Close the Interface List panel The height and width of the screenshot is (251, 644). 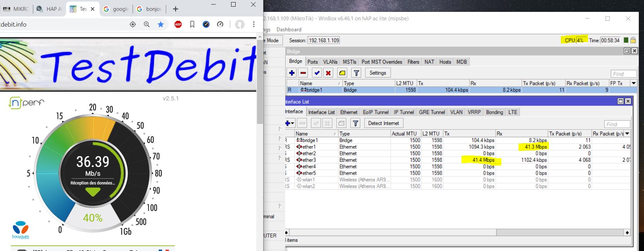628,101
